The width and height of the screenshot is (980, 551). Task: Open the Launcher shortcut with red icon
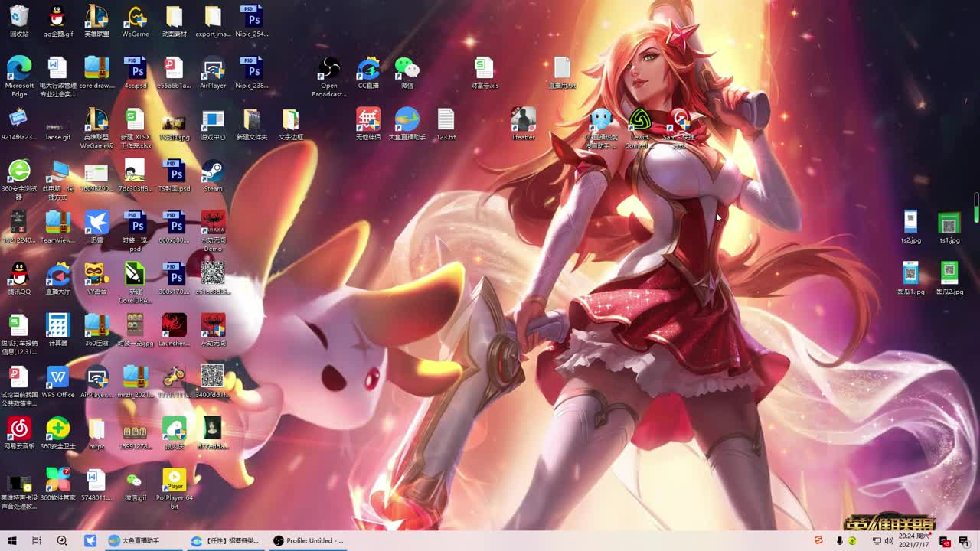174,325
